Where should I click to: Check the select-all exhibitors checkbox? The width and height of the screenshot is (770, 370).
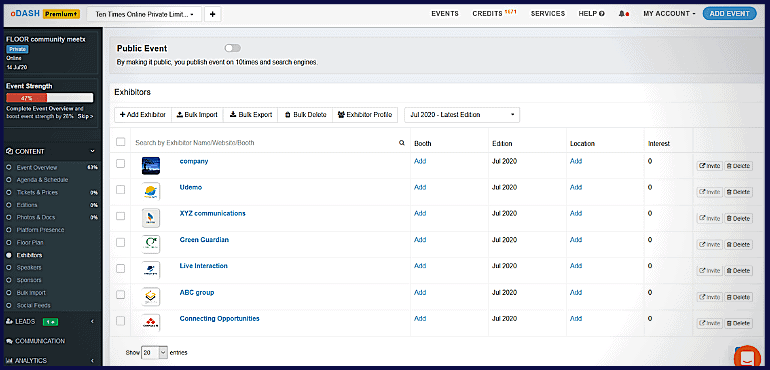coord(120,142)
